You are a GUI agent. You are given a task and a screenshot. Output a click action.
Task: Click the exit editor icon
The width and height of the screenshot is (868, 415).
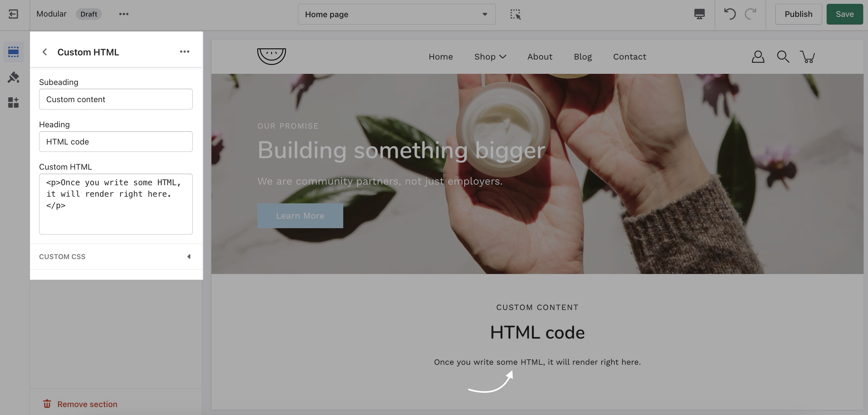click(13, 14)
